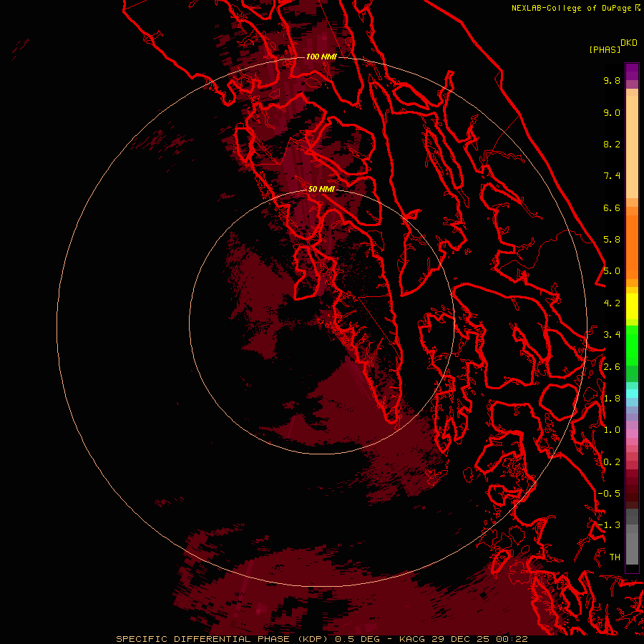The height and width of the screenshot is (644, 644).
Task: Click the 7.4 legend value
Action: (x=612, y=176)
